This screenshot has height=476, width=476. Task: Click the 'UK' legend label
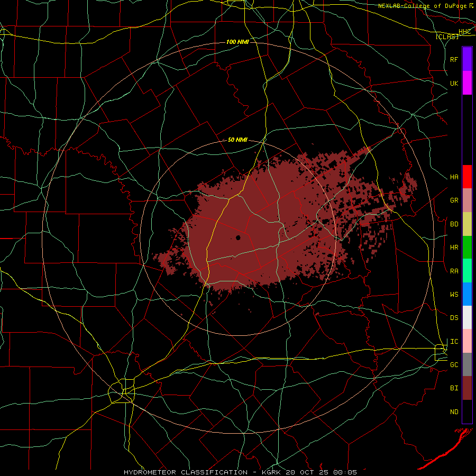pos(454,83)
